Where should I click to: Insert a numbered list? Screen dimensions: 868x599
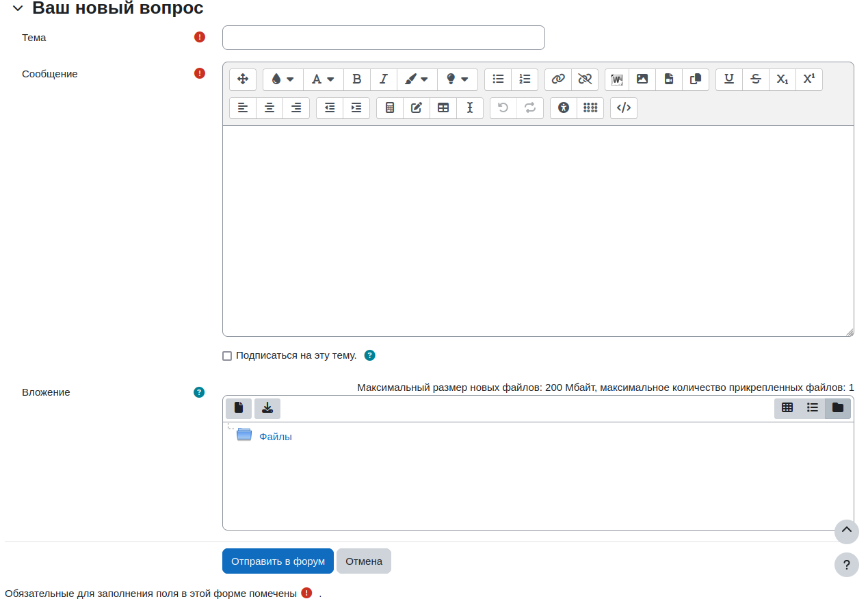[x=525, y=79]
